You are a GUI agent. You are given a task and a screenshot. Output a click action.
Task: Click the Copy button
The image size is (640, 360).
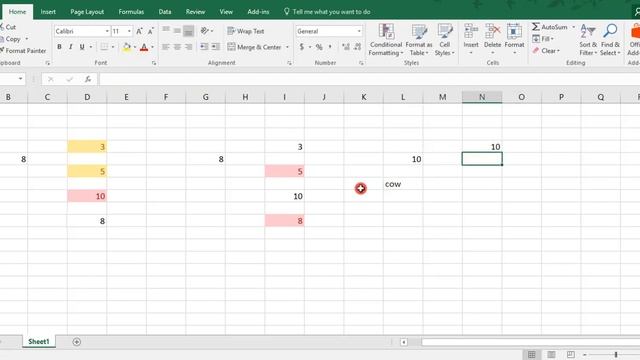[x=10, y=39]
